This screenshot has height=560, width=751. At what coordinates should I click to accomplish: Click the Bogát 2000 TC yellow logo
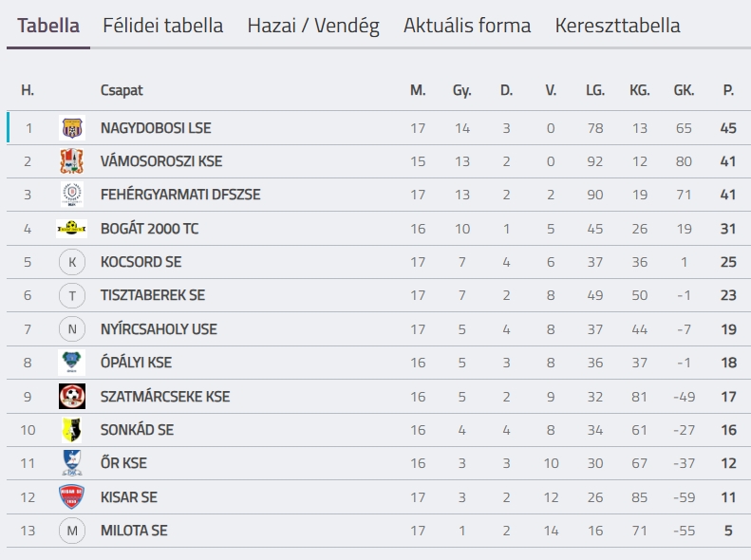(72, 229)
